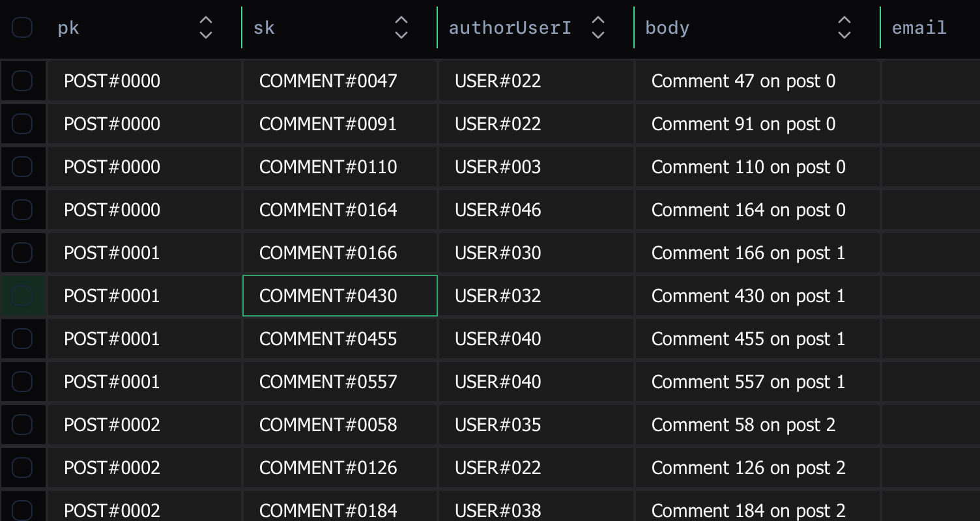Image resolution: width=980 pixels, height=521 pixels.
Task: Click the body cell 'Comment 58 on post 2'
Action: tap(758, 425)
